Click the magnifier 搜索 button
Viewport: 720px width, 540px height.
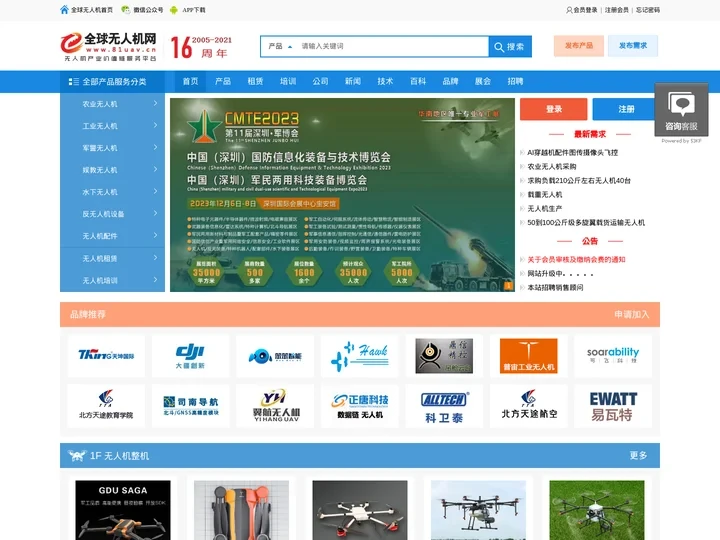coord(510,46)
